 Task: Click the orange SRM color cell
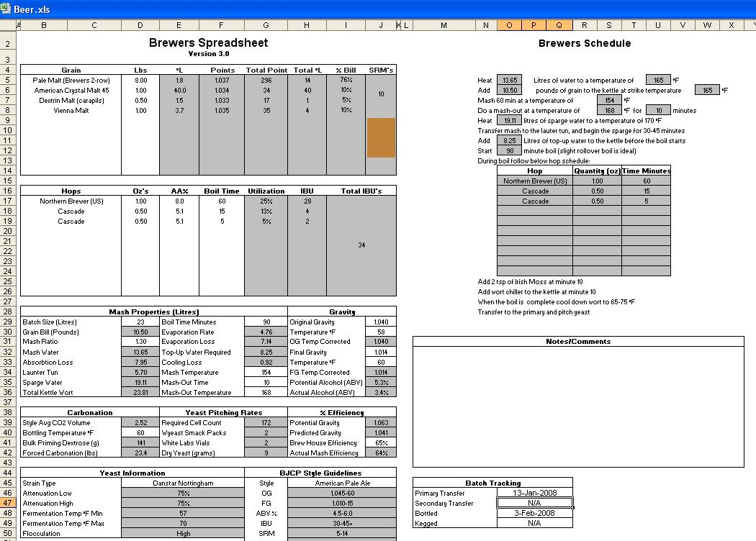[381, 138]
